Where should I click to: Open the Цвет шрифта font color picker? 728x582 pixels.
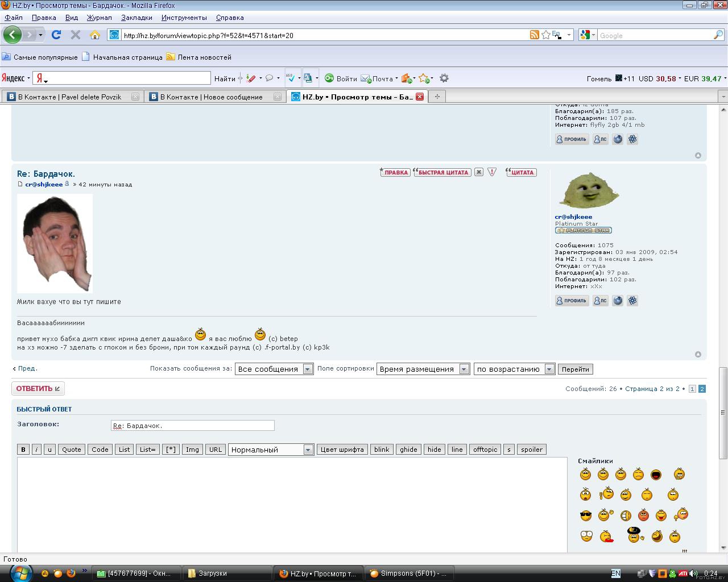(342, 450)
